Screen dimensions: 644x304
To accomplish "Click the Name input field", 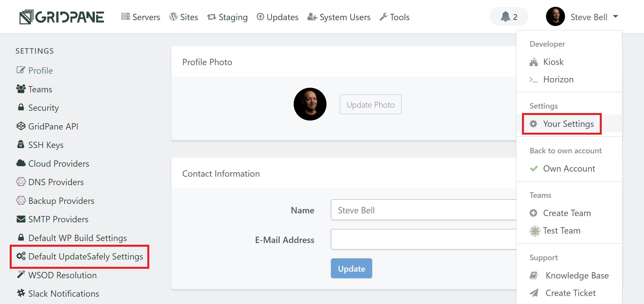I will coord(423,210).
